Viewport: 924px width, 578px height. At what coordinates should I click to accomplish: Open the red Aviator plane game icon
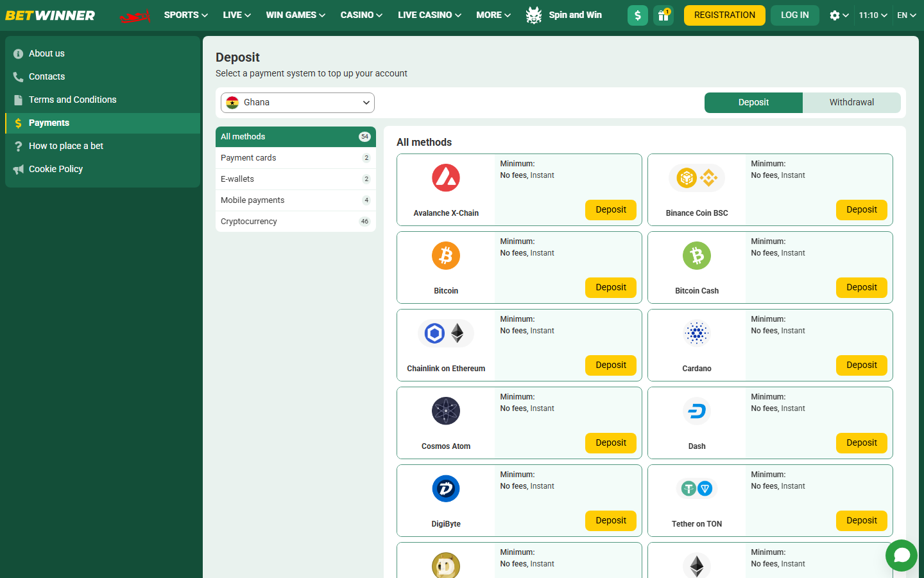click(135, 15)
